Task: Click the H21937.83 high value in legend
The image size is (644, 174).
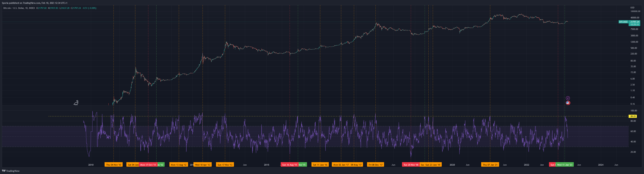Action: (x=53, y=8)
